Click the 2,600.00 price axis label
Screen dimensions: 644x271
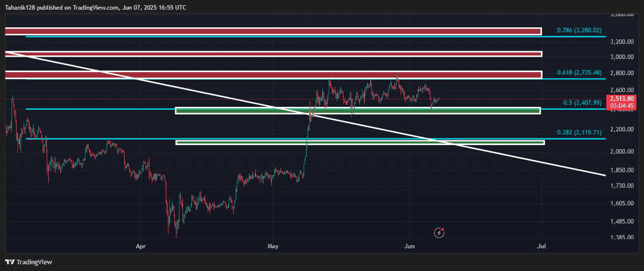[622, 91]
